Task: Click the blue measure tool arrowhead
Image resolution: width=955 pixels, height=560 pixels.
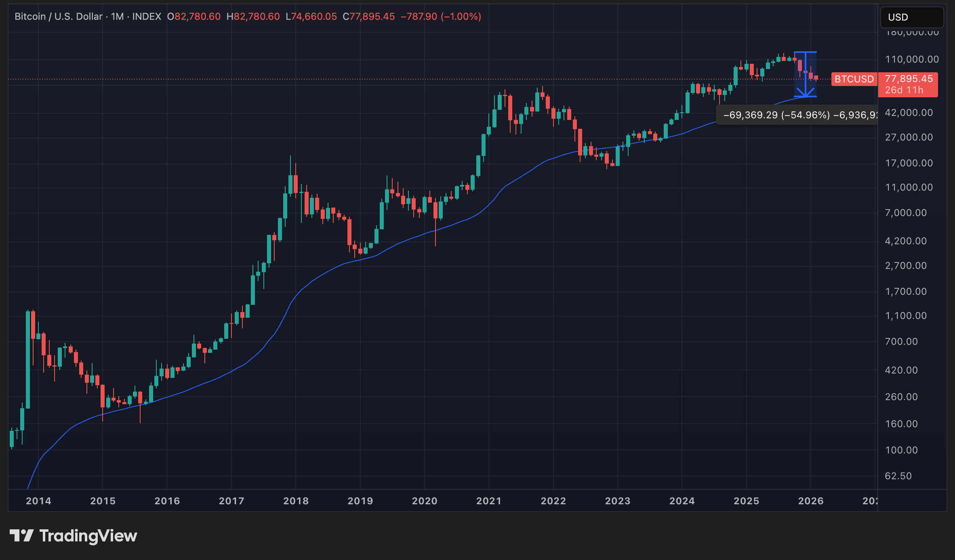Action: tap(806, 93)
